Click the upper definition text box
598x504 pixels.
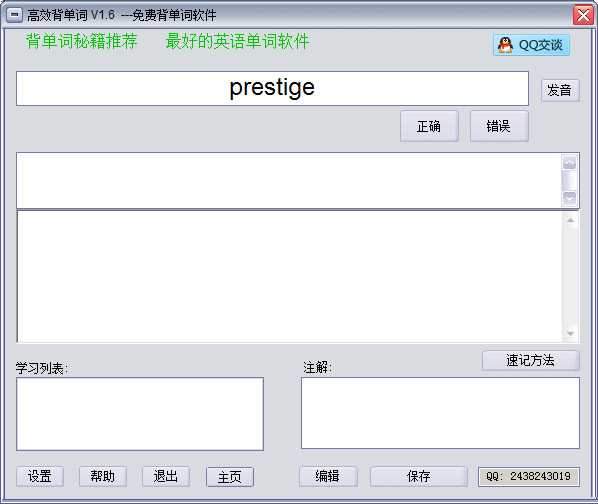click(289, 181)
